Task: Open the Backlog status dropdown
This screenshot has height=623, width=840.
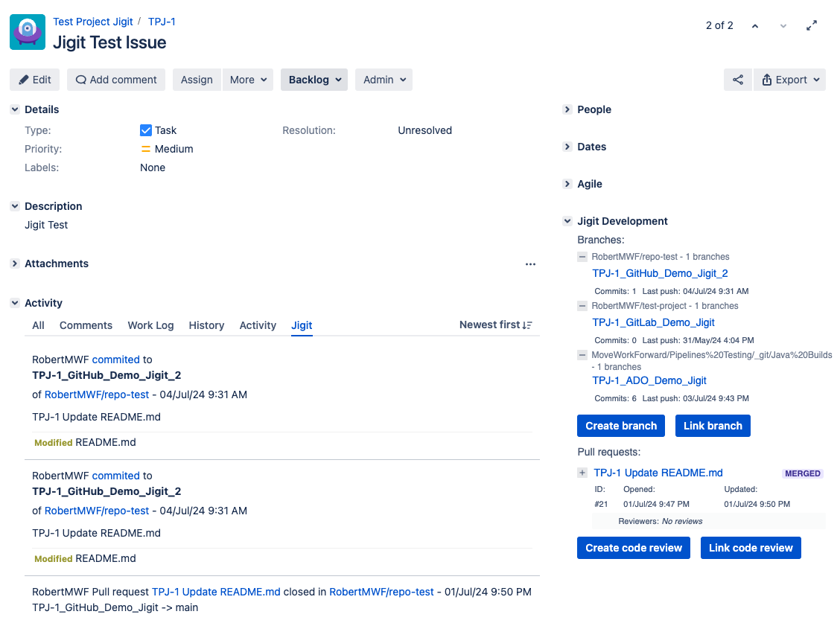Action: click(x=314, y=80)
